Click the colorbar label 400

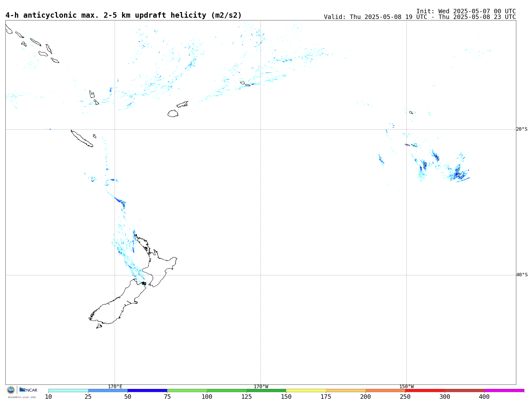[484, 397]
